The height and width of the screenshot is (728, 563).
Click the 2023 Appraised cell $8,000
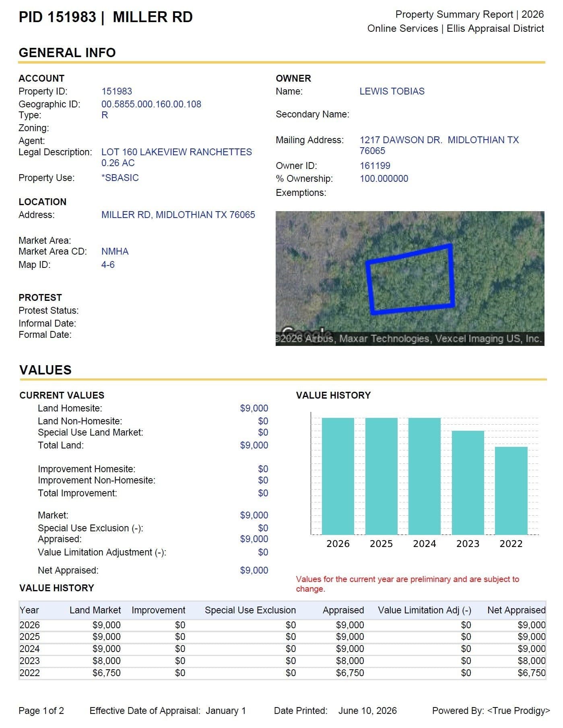[350, 661]
